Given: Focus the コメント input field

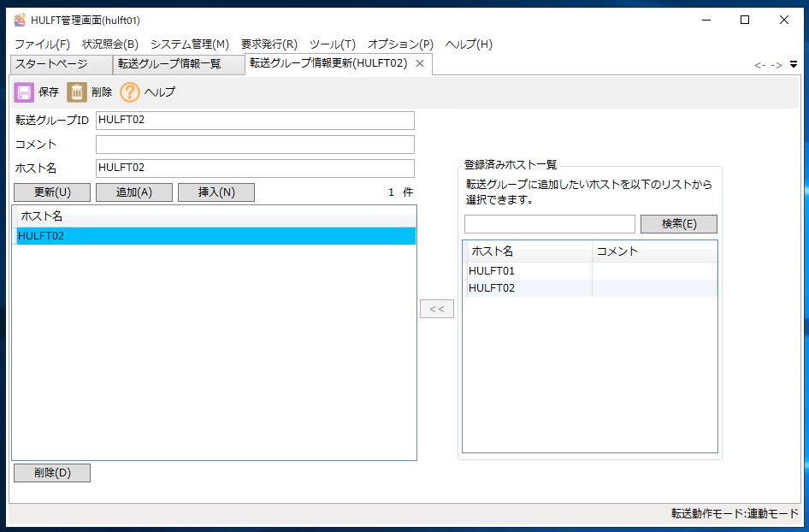Looking at the screenshot, I should [255, 145].
